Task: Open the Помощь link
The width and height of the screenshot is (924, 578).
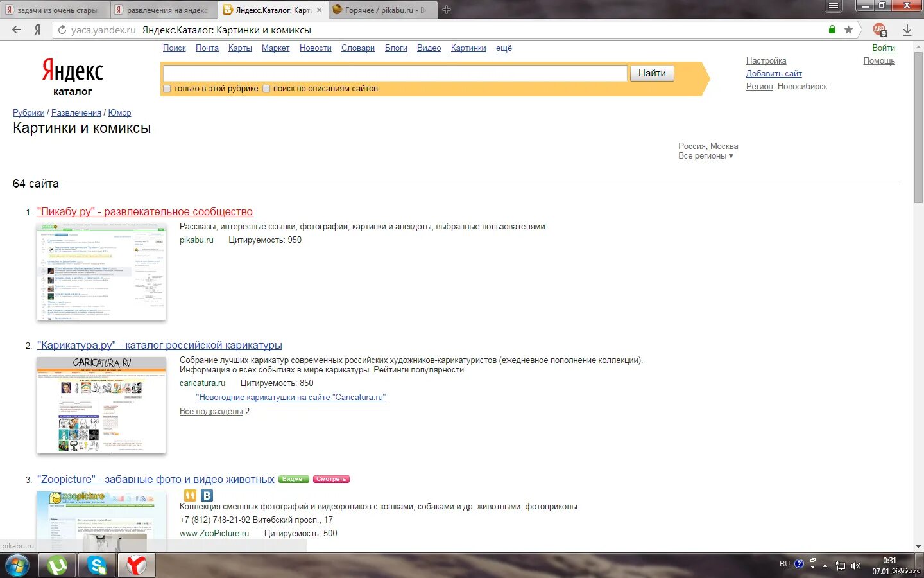Action: coord(879,61)
